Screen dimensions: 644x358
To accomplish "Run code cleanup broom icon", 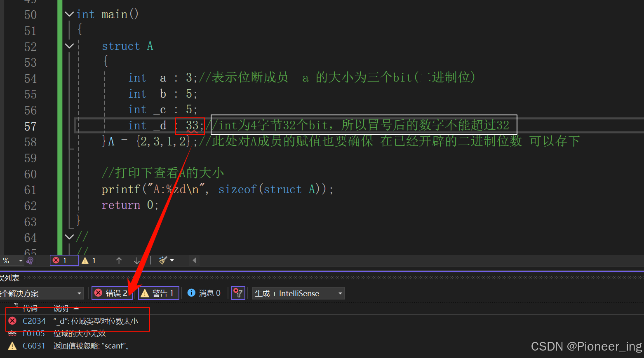I will pos(163,260).
